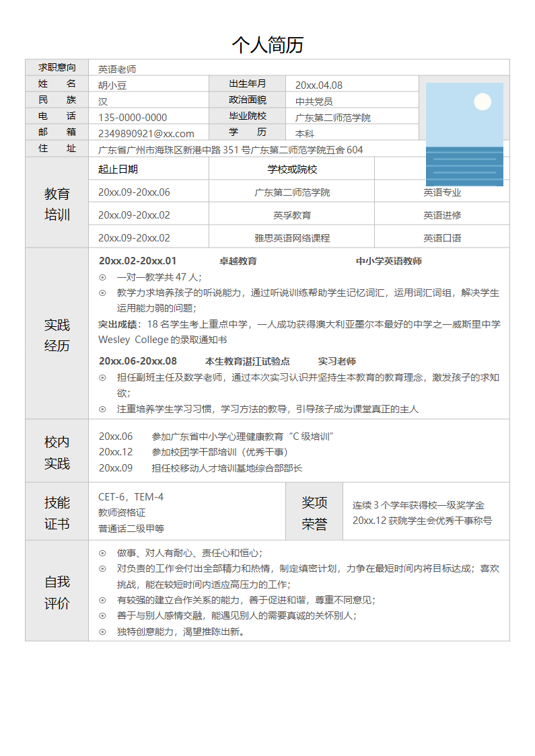Click the 起止日期 column header
Image resolution: width=535 pixels, height=756 pixels.
pos(118,169)
